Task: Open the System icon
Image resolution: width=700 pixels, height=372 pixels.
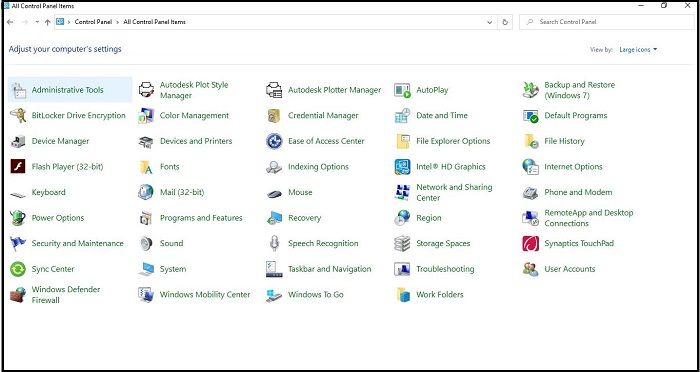Action: pos(146,269)
